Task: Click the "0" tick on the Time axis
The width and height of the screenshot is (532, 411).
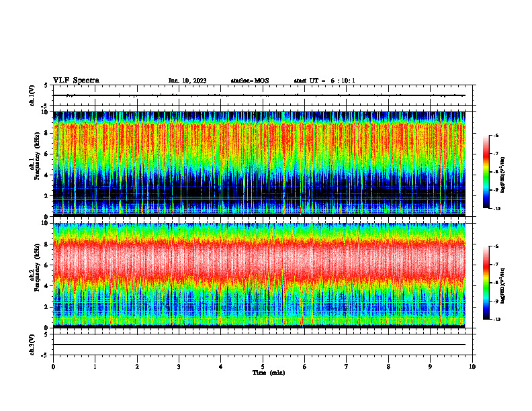Action: pyautogui.click(x=53, y=367)
